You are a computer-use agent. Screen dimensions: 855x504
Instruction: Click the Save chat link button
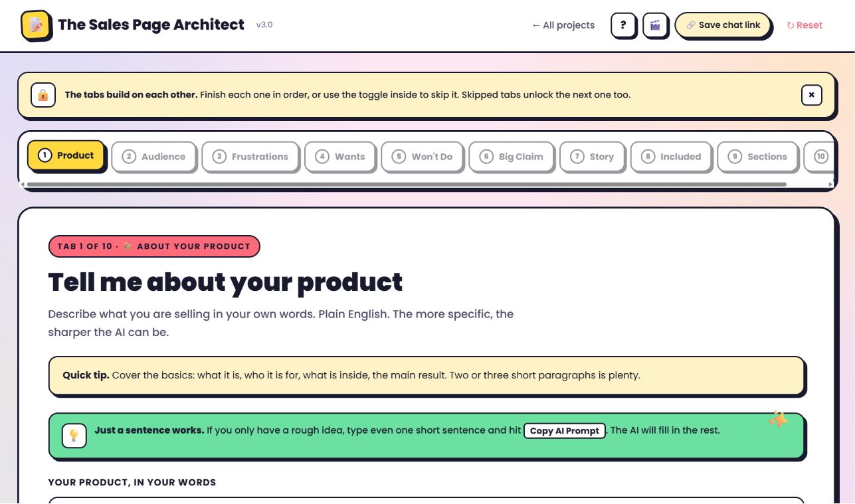(723, 25)
